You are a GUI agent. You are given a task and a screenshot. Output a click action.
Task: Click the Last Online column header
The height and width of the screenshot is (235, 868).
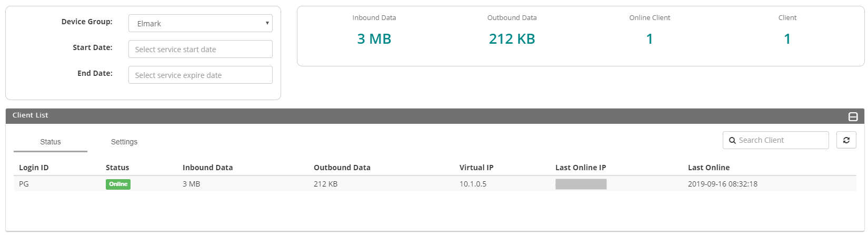click(x=709, y=168)
